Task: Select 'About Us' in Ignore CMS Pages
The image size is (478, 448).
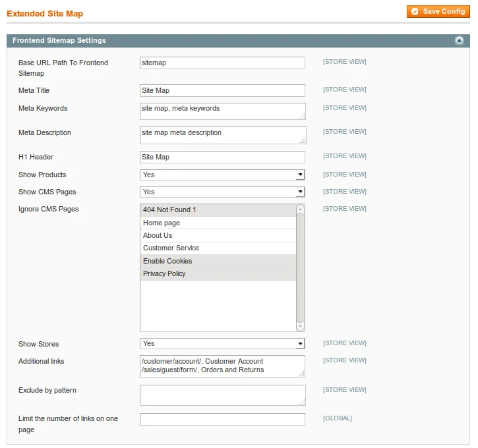Action: (x=218, y=235)
